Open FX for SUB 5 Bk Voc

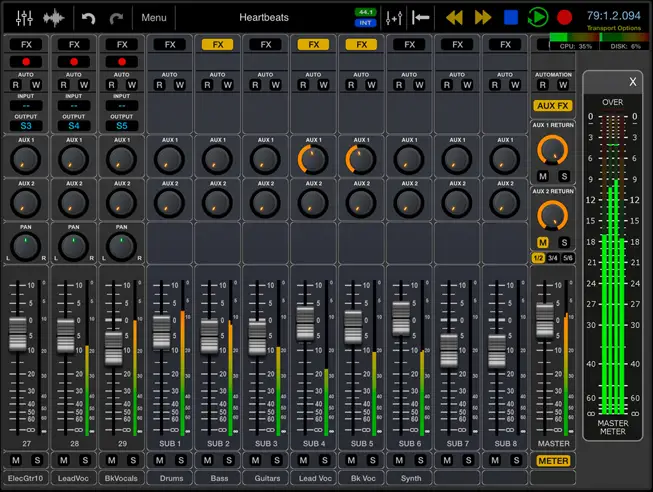tap(361, 45)
